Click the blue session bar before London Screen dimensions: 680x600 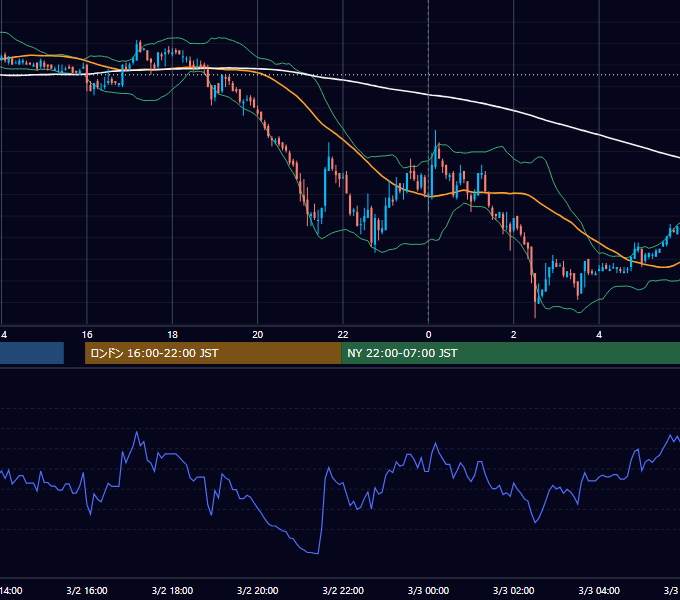point(32,353)
